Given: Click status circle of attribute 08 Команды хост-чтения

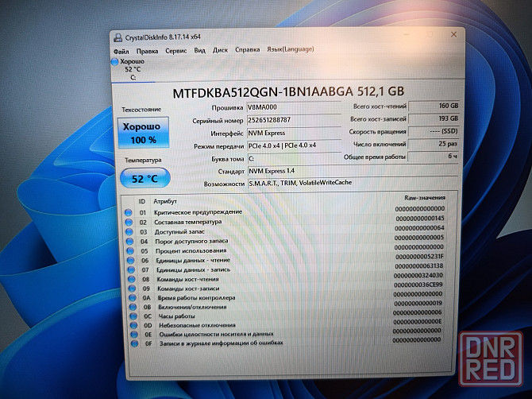Looking at the screenshot, I should pos(129,279).
